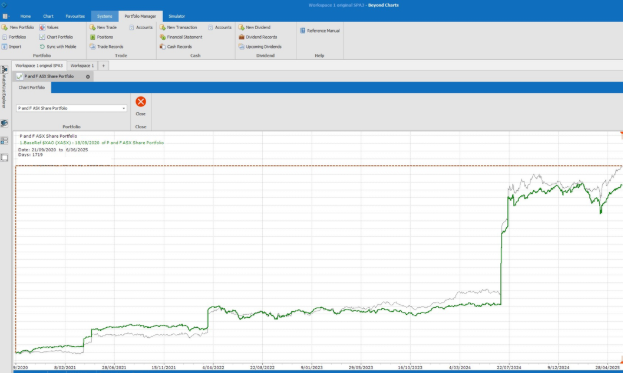Open Trade Records

click(106, 46)
